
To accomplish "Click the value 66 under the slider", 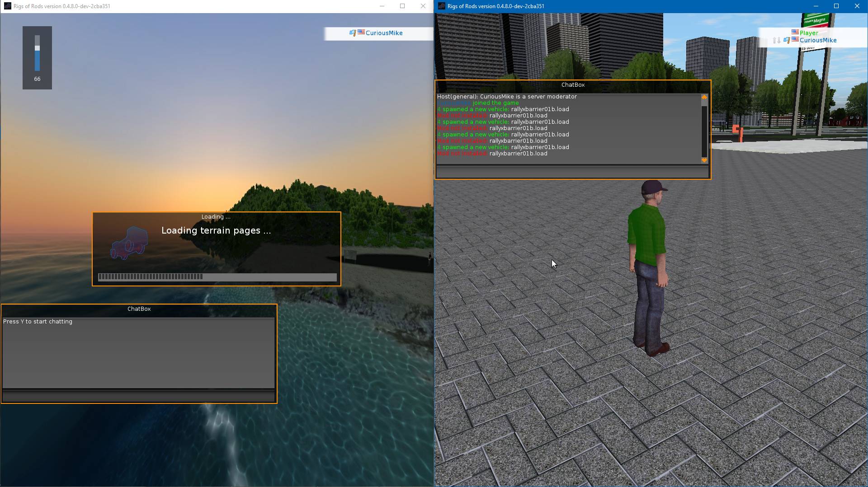I will (37, 79).
